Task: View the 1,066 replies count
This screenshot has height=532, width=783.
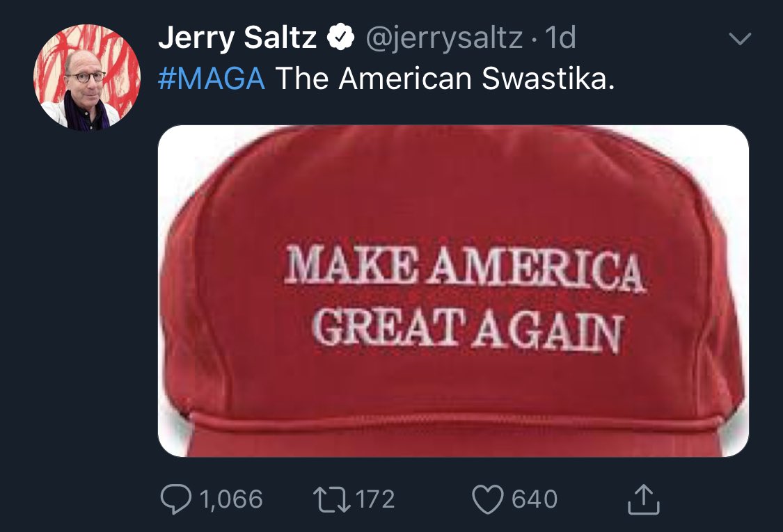Action: (x=231, y=499)
